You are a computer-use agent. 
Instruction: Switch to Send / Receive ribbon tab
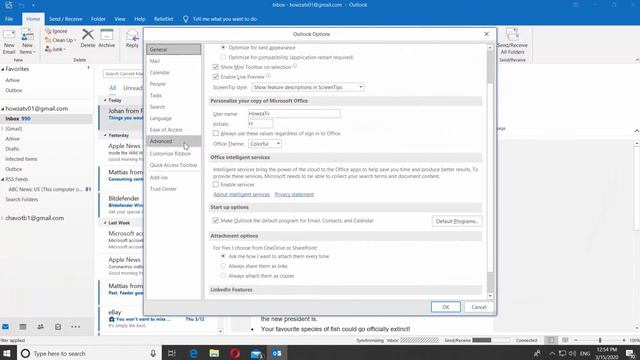click(65, 19)
